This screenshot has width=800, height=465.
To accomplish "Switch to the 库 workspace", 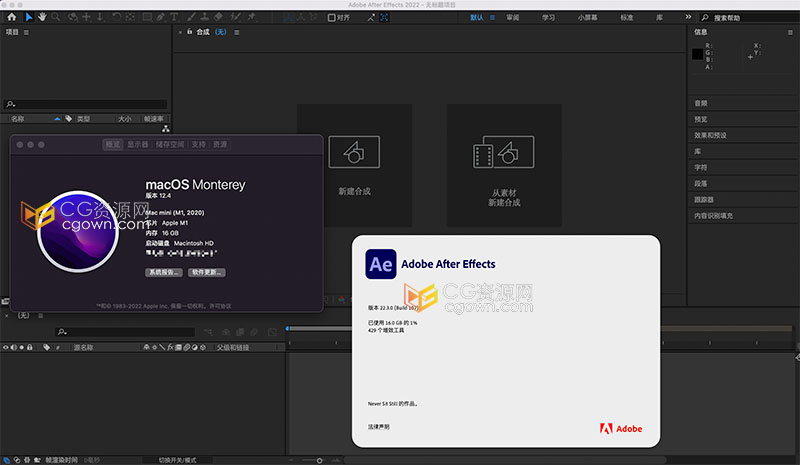I will (659, 17).
